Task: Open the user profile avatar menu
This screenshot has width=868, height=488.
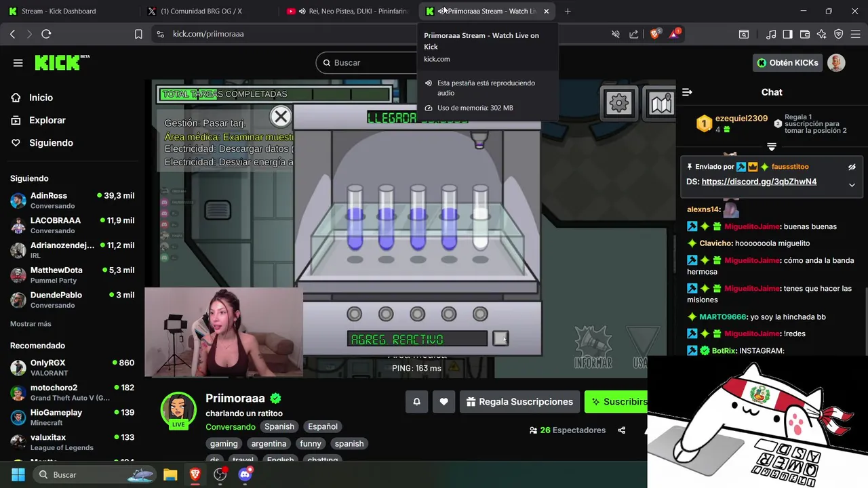Action: [x=836, y=62]
